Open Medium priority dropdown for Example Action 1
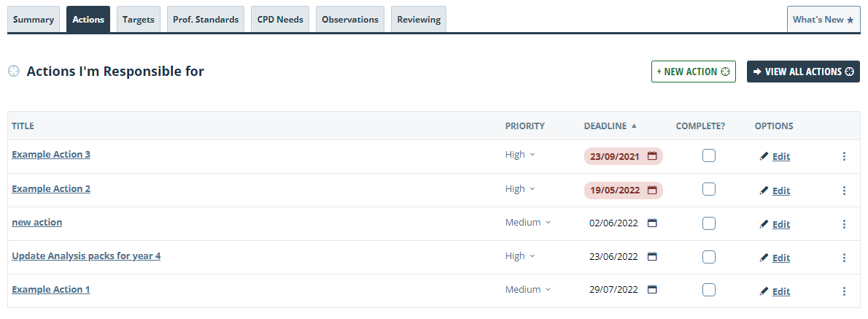The image size is (868, 319). [528, 289]
